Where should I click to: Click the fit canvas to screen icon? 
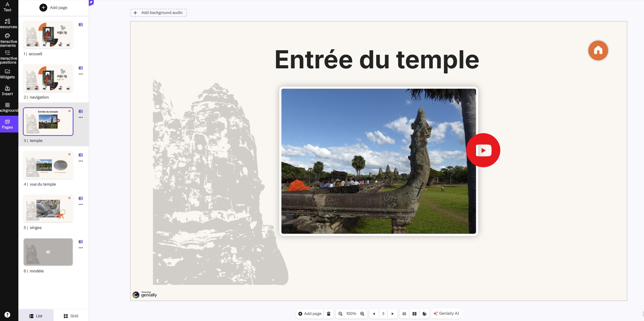click(404, 314)
